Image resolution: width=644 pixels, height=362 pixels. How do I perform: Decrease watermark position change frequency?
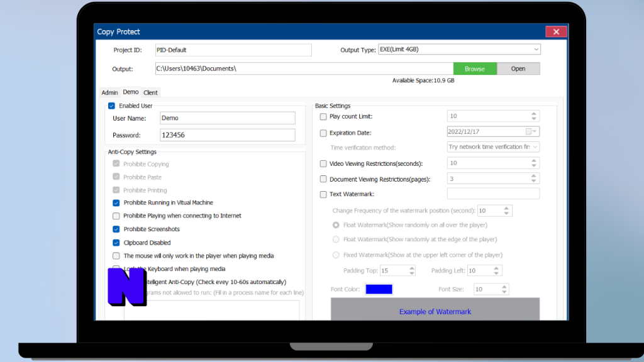(506, 213)
